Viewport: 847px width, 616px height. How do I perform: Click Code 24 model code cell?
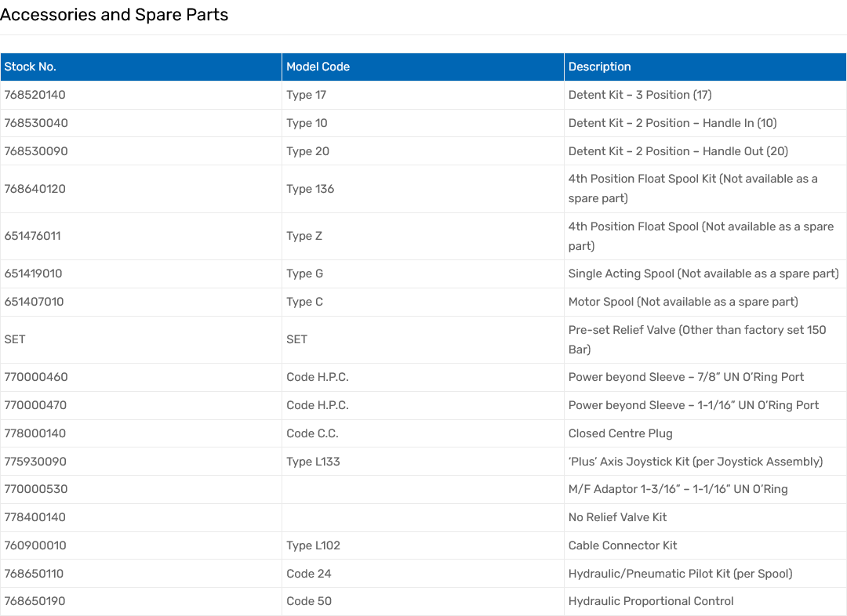pyautogui.click(x=309, y=574)
